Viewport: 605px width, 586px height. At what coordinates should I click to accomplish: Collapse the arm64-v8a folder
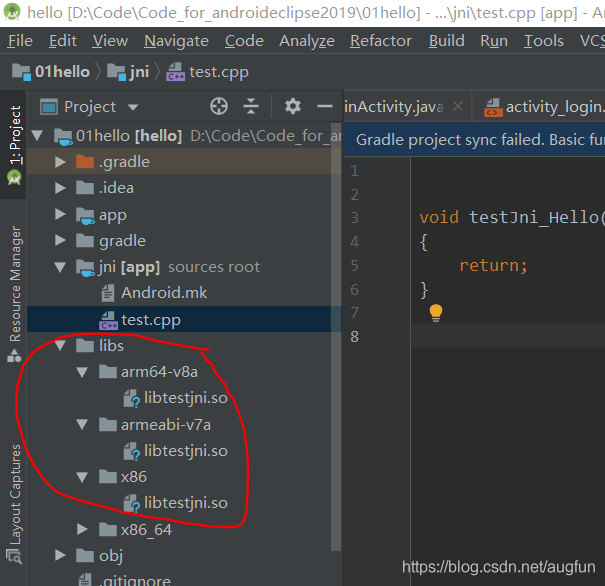point(82,372)
